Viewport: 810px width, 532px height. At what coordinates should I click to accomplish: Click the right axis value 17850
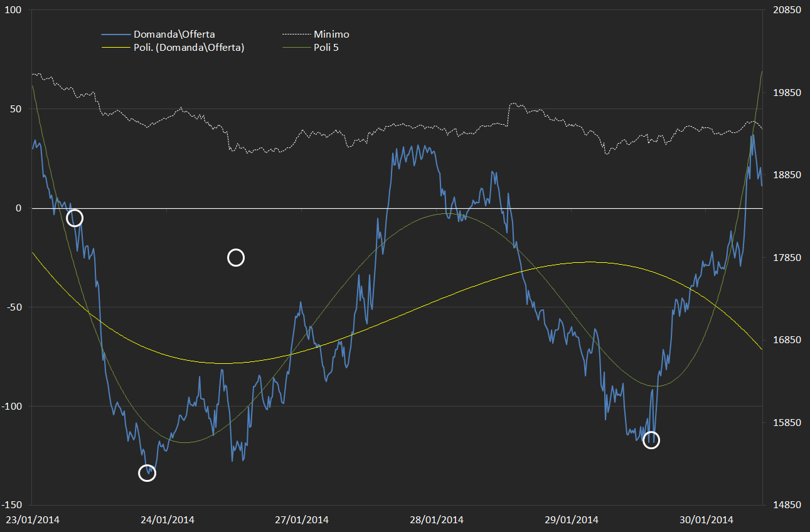(787, 258)
